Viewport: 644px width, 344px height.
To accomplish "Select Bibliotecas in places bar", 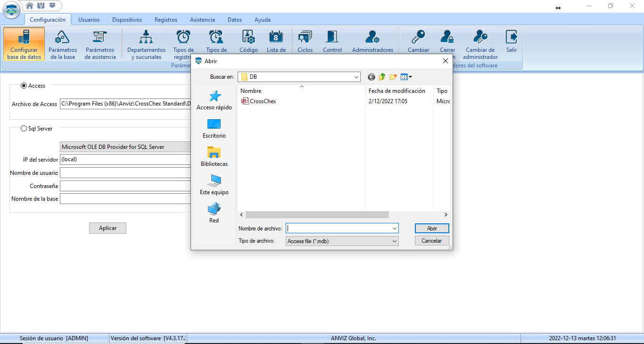I will 214,157.
